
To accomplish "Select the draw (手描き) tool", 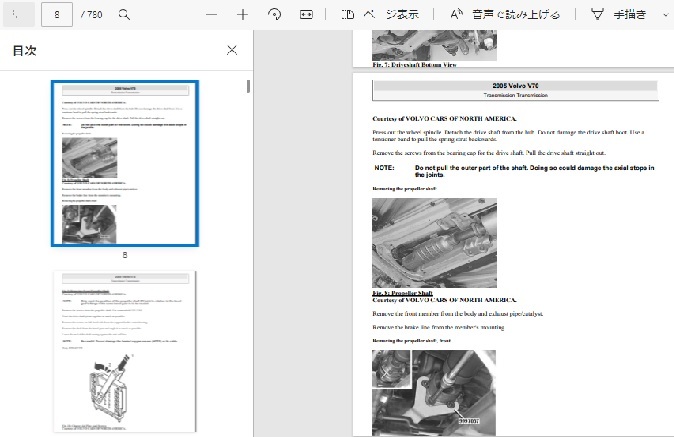I will pos(619,15).
